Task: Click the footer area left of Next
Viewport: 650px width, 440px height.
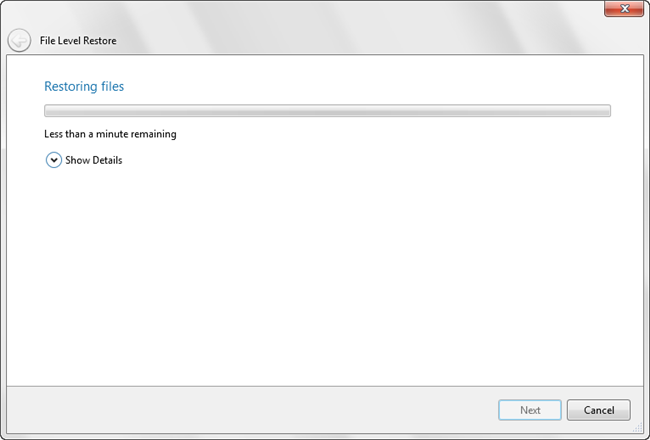Action: pos(250,410)
